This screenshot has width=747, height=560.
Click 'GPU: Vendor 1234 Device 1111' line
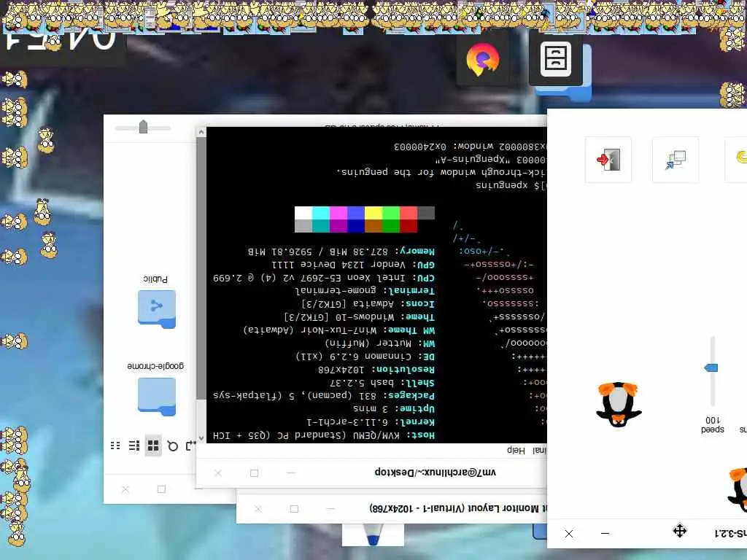tap(353, 264)
